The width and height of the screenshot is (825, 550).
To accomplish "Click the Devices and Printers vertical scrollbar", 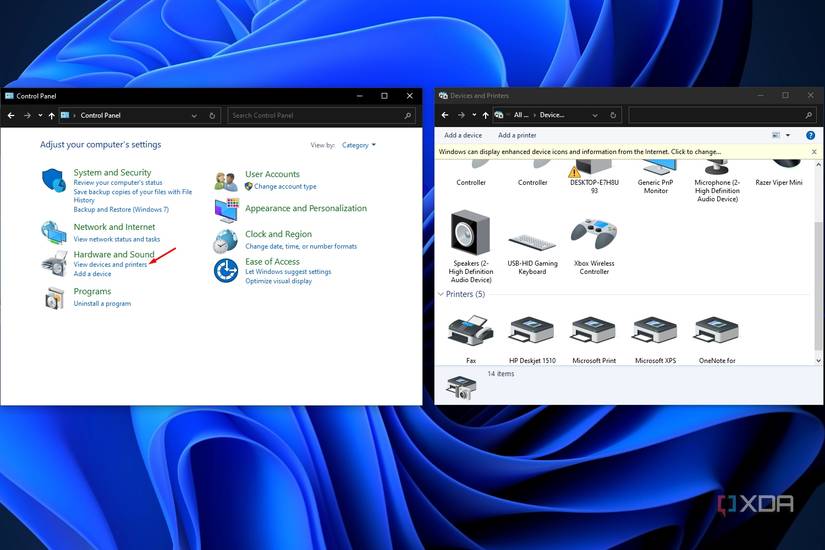I will [818, 284].
